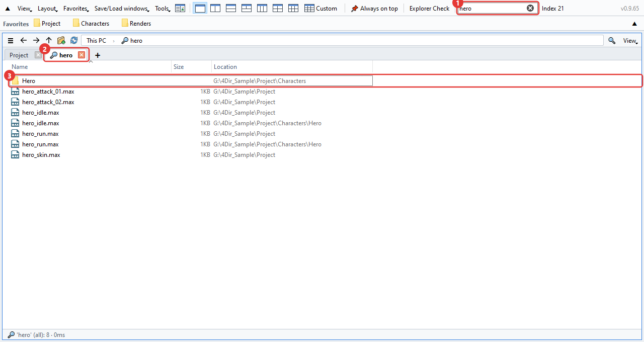
Task: Click the magnifier search icon in the pane
Action: point(612,41)
